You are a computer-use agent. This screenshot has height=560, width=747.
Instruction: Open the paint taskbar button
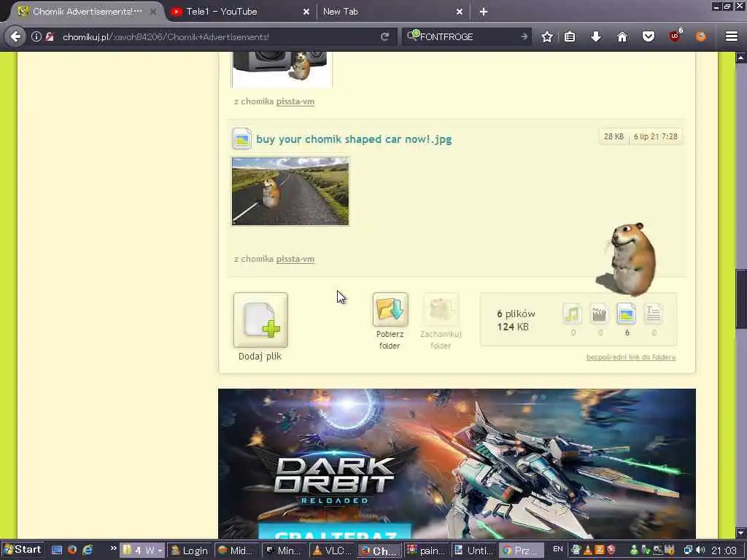tap(426, 551)
